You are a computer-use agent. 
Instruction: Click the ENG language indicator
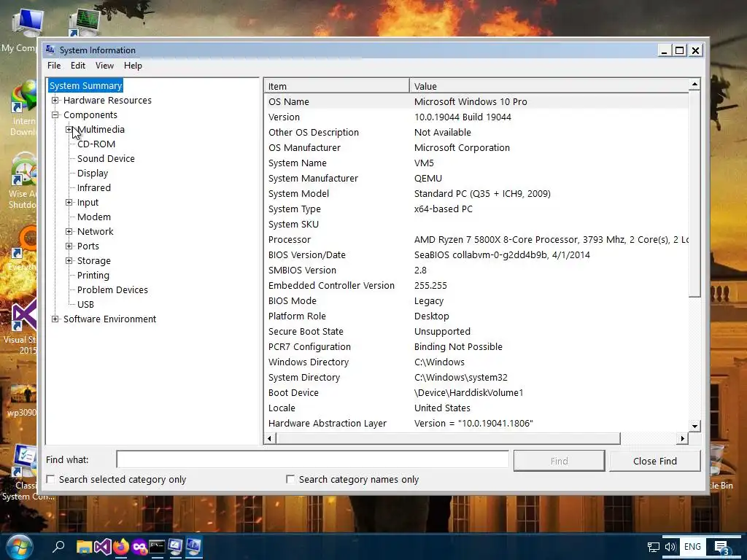[692, 547]
